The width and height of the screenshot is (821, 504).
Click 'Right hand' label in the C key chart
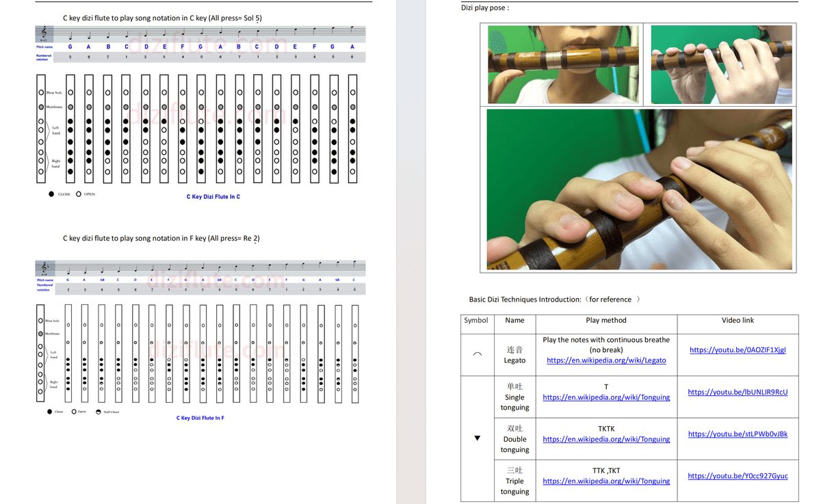tap(55, 164)
